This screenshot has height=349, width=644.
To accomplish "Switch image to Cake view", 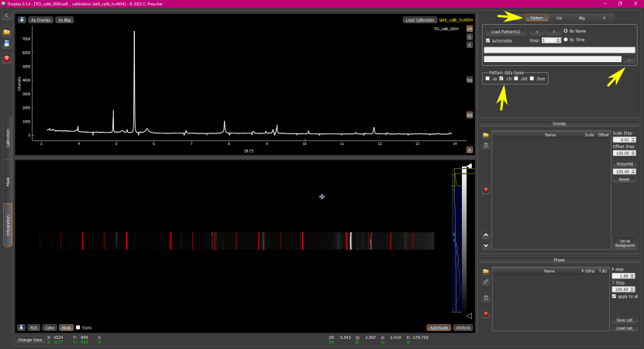I will [x=50, y=327].
